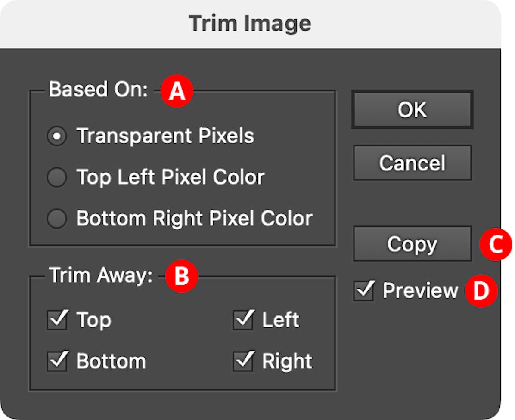
Task: Click the red C marker beside Copy
Action: (x=496, y=244)
